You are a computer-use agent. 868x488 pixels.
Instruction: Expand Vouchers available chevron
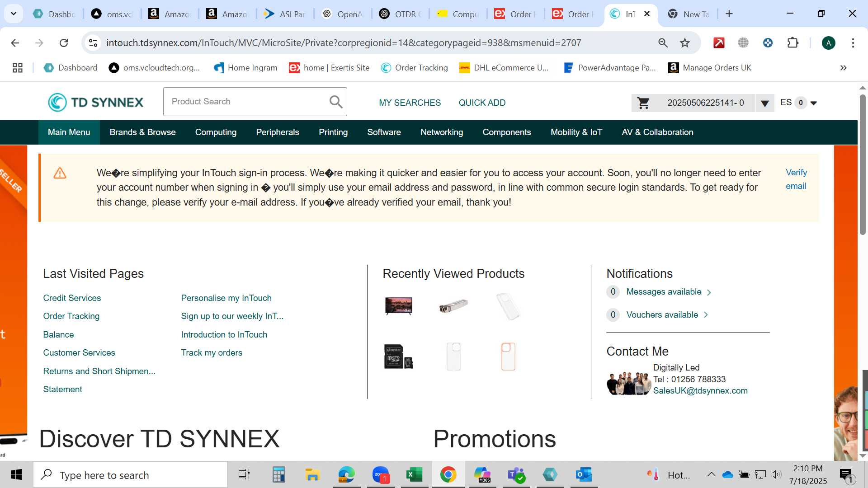click(706, 315)
